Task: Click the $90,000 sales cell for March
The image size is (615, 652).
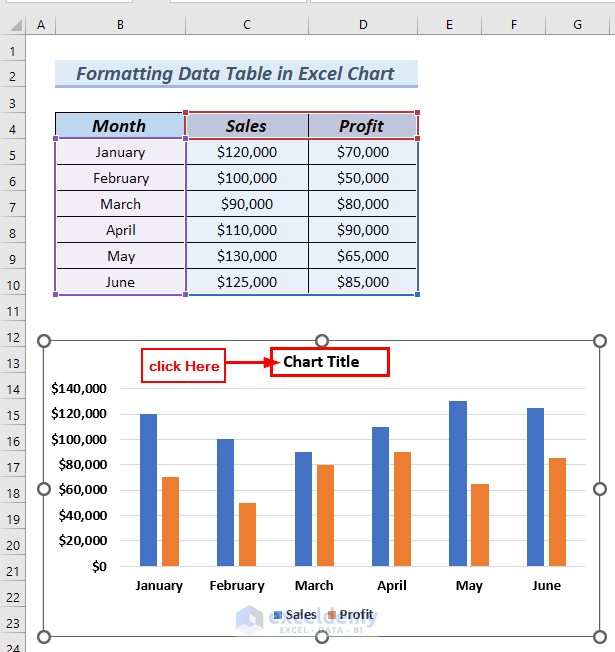Action: 247,204
